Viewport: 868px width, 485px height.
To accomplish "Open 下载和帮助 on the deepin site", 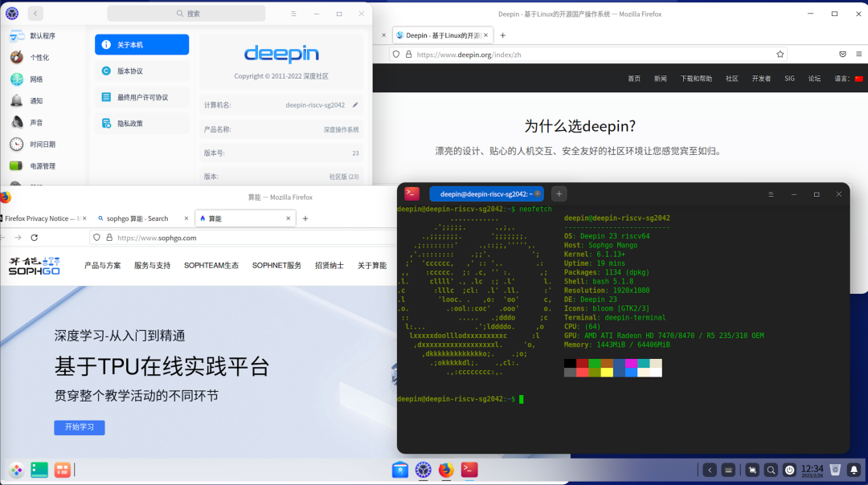I will pos(696,79).
